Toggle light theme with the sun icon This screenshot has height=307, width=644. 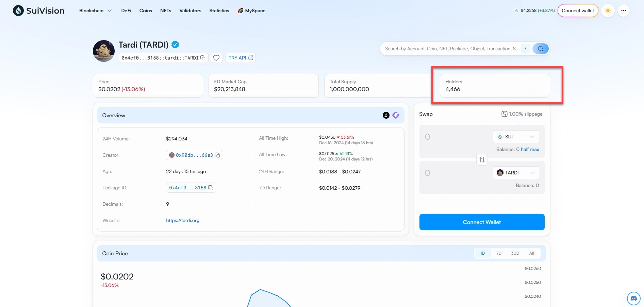[608, 11]
